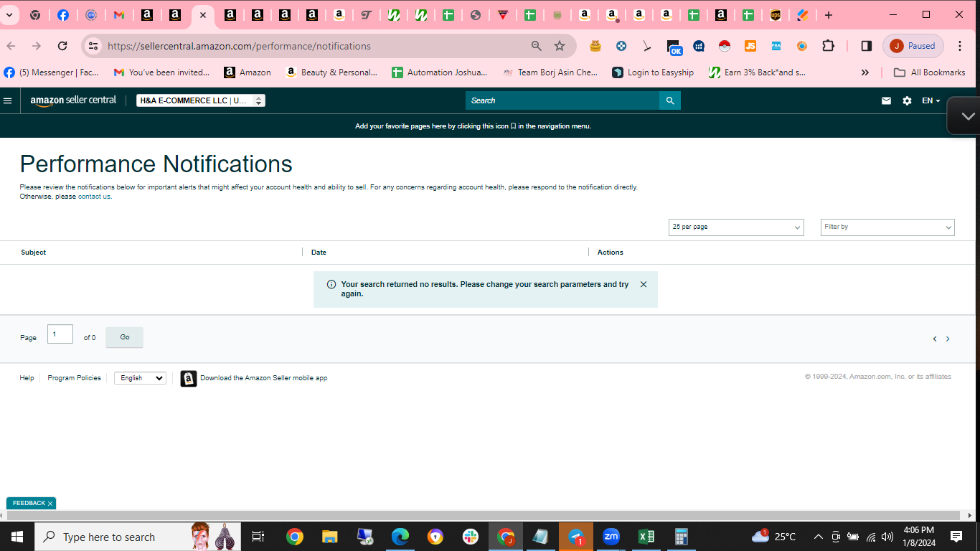Screen dimensions: 980x551
Task: Click the JS extension icon
Action: pyautogui.click(x=750, y=46)
